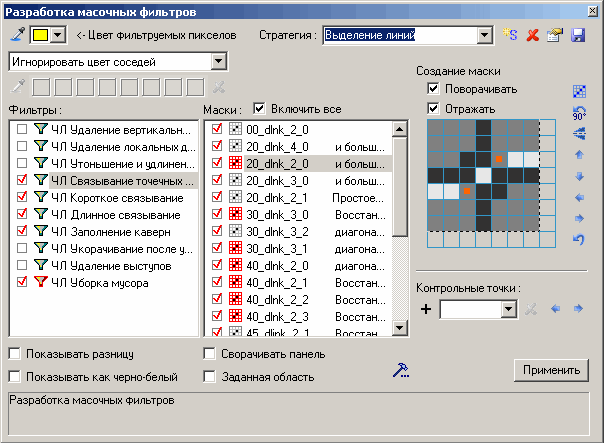Shift the mask right with the blue arrow
This screenshot has width=604, height=443.
tap(579, 218)
